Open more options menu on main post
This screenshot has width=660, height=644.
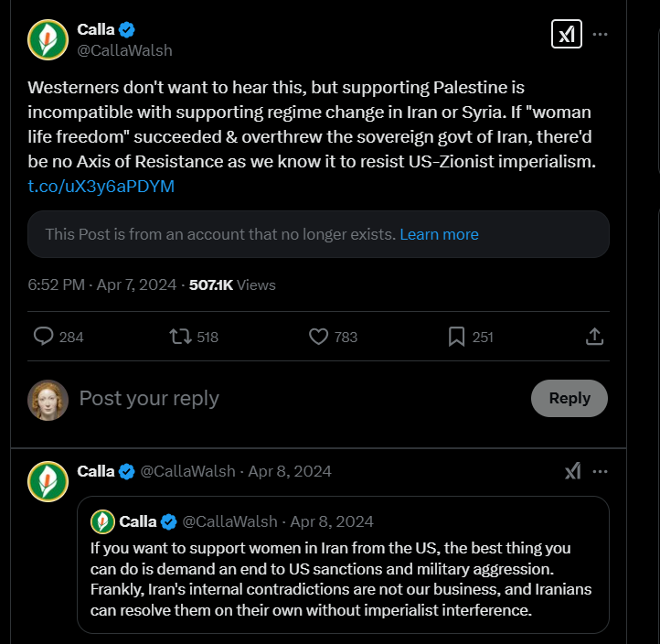(x=600, y=34)
